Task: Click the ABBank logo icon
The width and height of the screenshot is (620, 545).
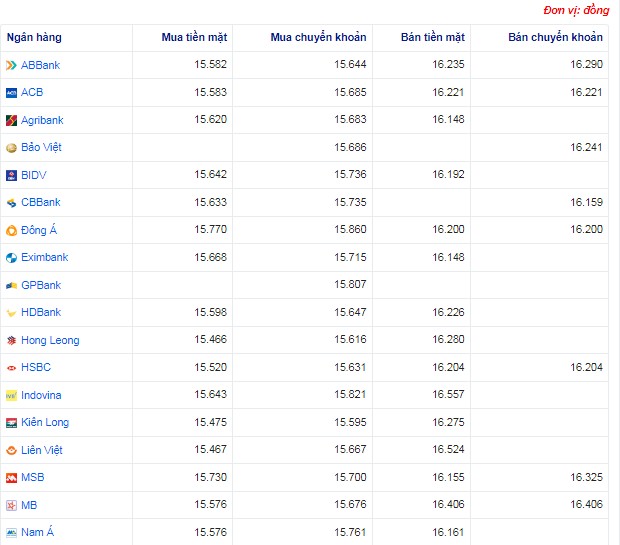Action: pyautogui.click(x=11, y=65)
